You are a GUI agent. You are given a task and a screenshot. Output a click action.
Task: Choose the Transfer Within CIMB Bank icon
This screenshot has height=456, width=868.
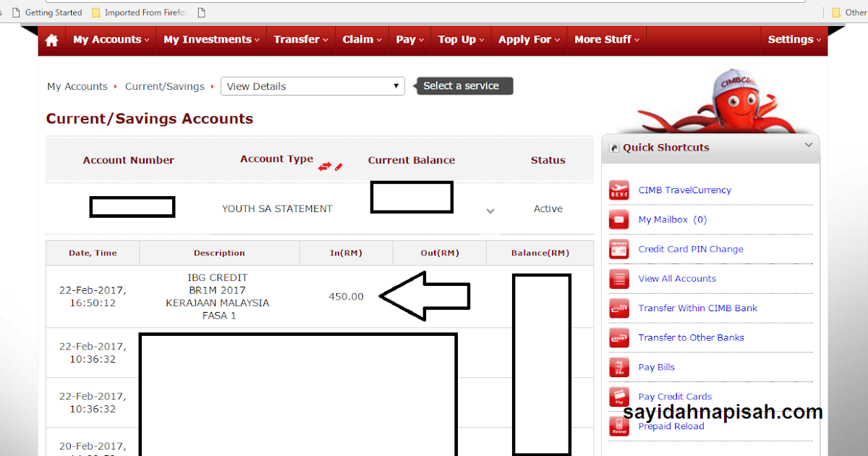(619, 308)
